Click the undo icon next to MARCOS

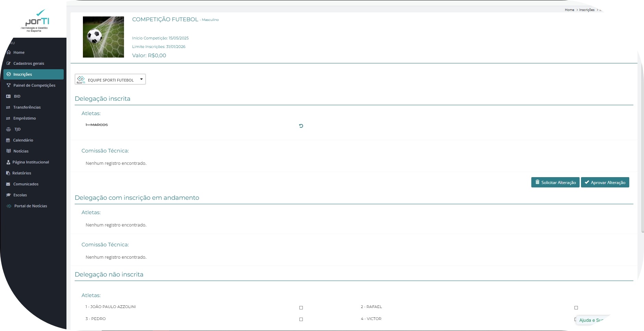point(301,126)
